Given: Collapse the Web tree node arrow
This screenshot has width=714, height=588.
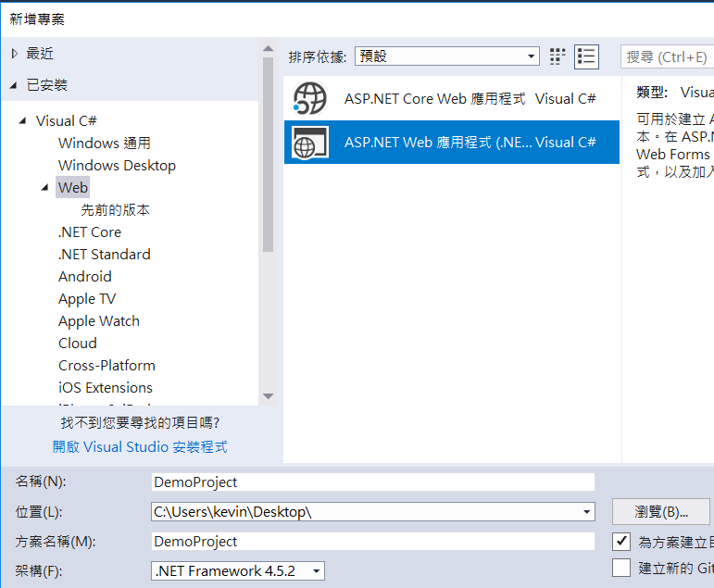Looking at the screenshot, I should 45,187.
